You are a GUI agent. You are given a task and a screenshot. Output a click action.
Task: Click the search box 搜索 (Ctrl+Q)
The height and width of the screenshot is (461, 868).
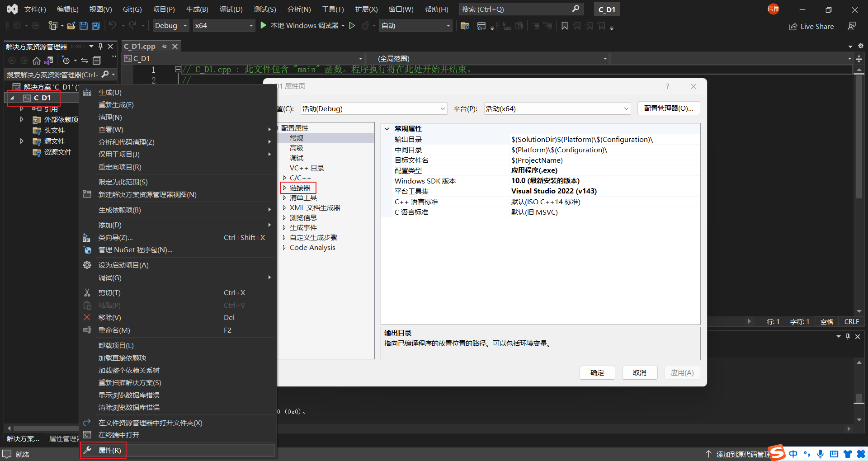click(521, 9)
